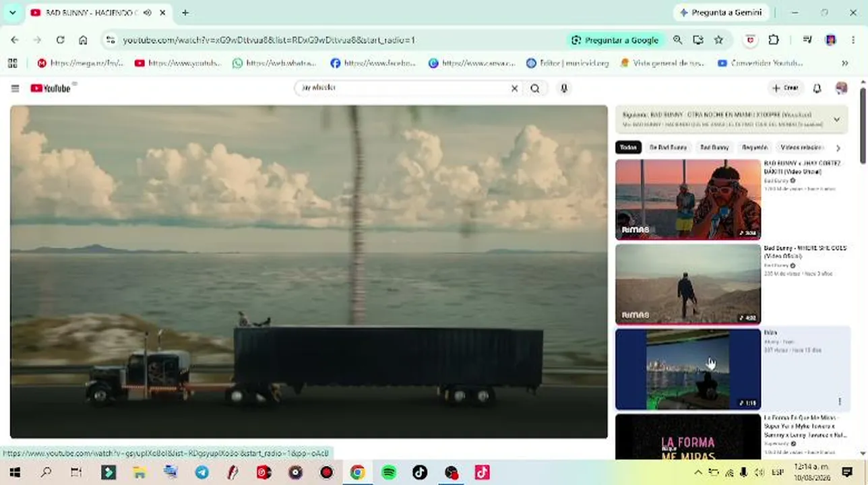Expand the hidden bookmarks overflow chevron

coord(844,63)
